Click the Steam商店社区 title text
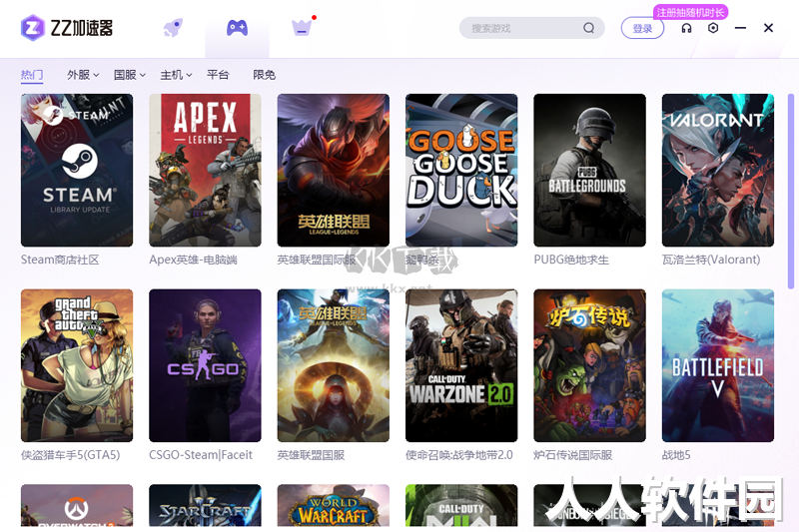This screenshot has height=532, width=799. click(60, 260)
